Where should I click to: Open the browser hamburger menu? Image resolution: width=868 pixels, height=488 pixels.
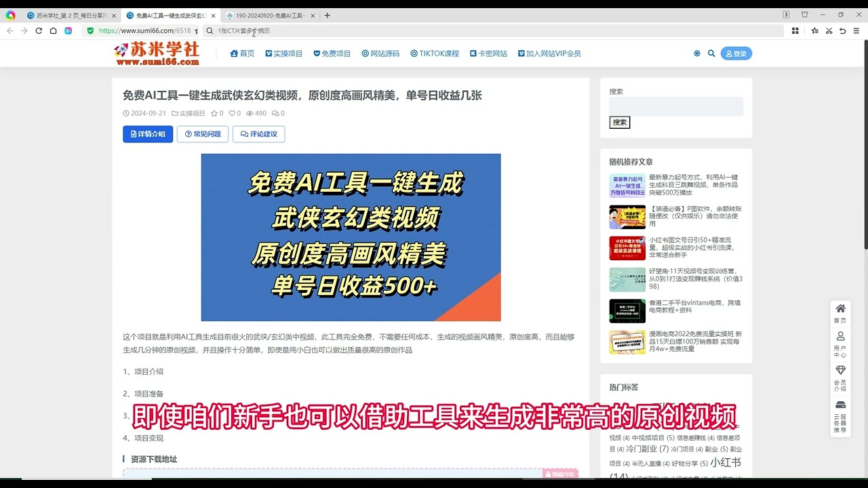point(856,30)
